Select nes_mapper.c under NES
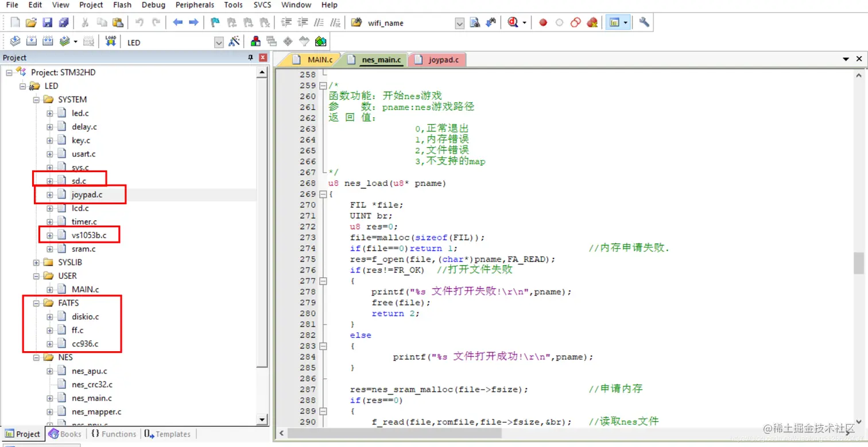Screen dimensions: 868x447 (96, 411)
